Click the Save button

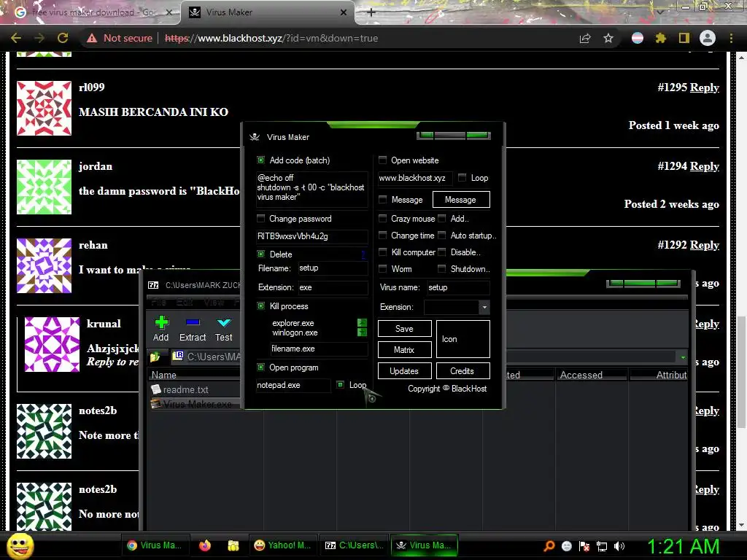404,329
